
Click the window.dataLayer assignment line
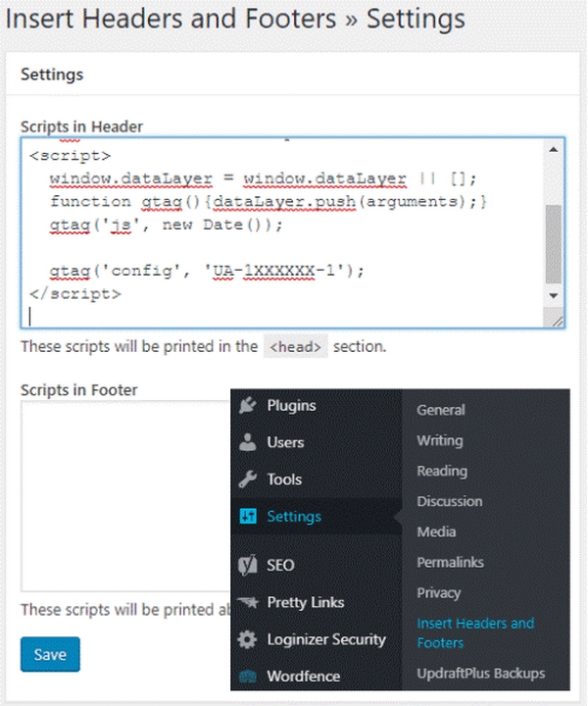click(263, 178)
